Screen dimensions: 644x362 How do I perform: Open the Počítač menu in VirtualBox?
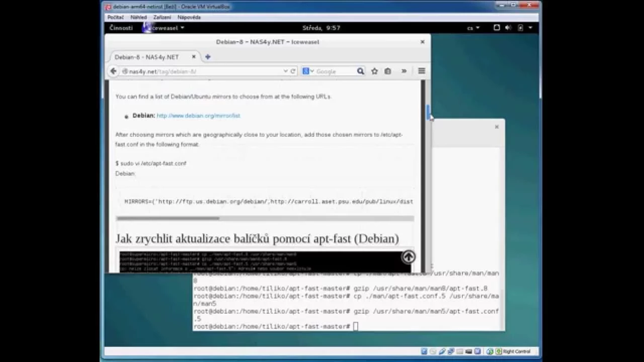pos(115,17)
